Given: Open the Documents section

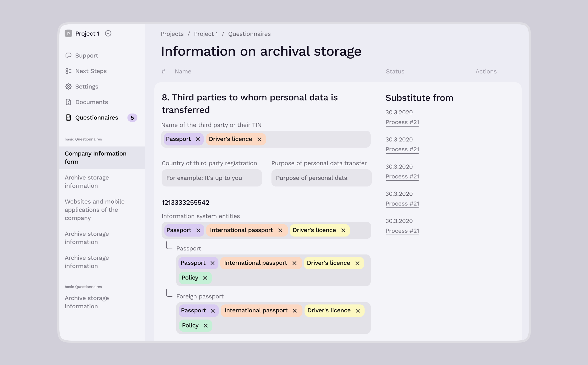Looking at the screenshot, I should click(x=87, y=102).
